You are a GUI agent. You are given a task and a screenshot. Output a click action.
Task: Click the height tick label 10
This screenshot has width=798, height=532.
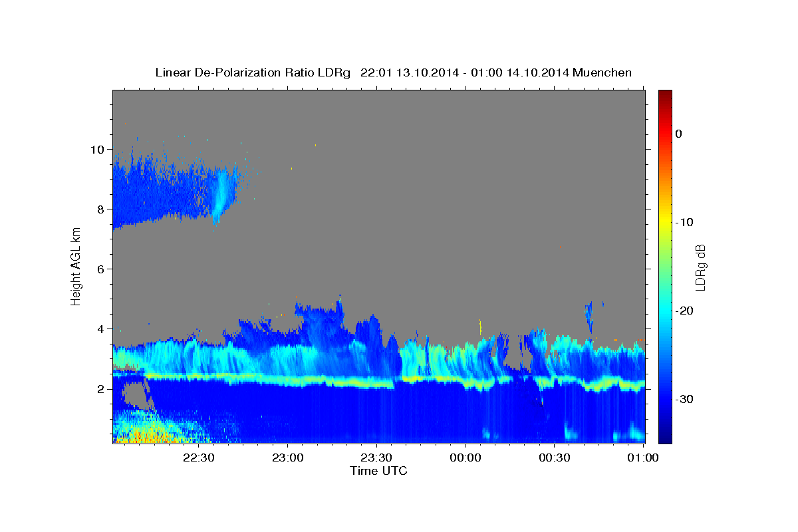[98, 149]
